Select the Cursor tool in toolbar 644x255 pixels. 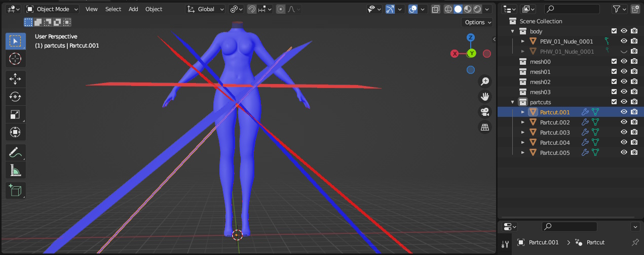pyautogui.click(x=15, y=59)
